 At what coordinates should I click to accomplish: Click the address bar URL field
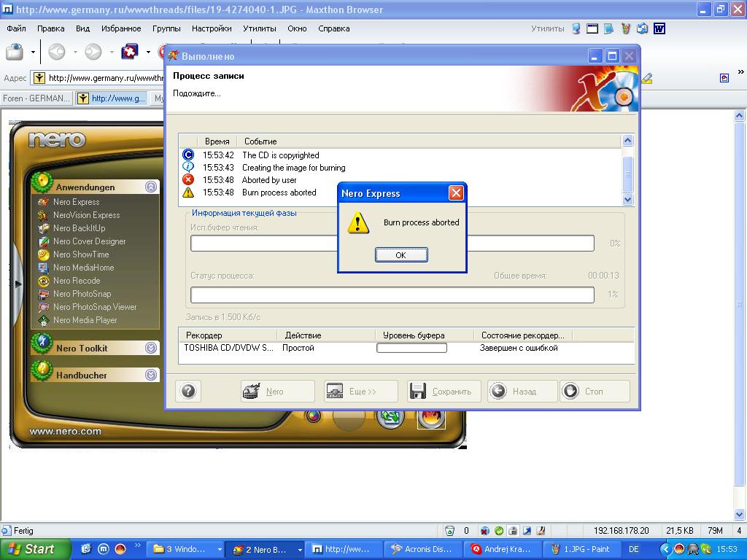tap(98, 78)
